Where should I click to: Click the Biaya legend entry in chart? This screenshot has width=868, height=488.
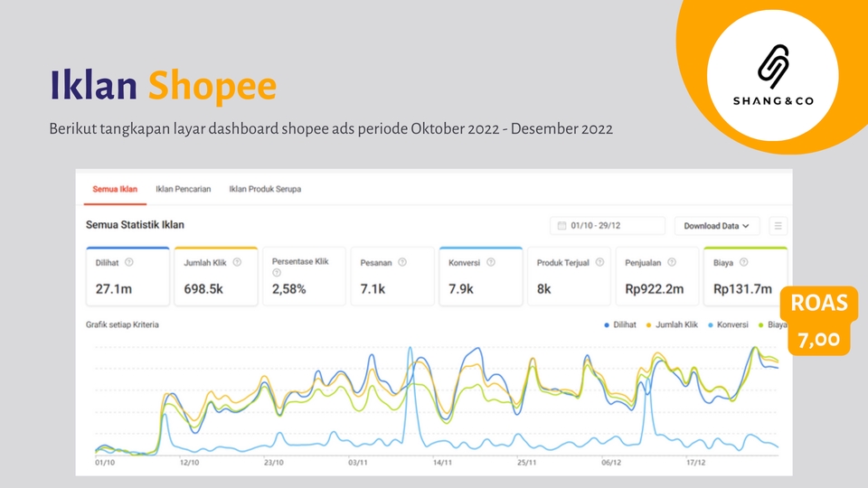[x=773, y=324]
